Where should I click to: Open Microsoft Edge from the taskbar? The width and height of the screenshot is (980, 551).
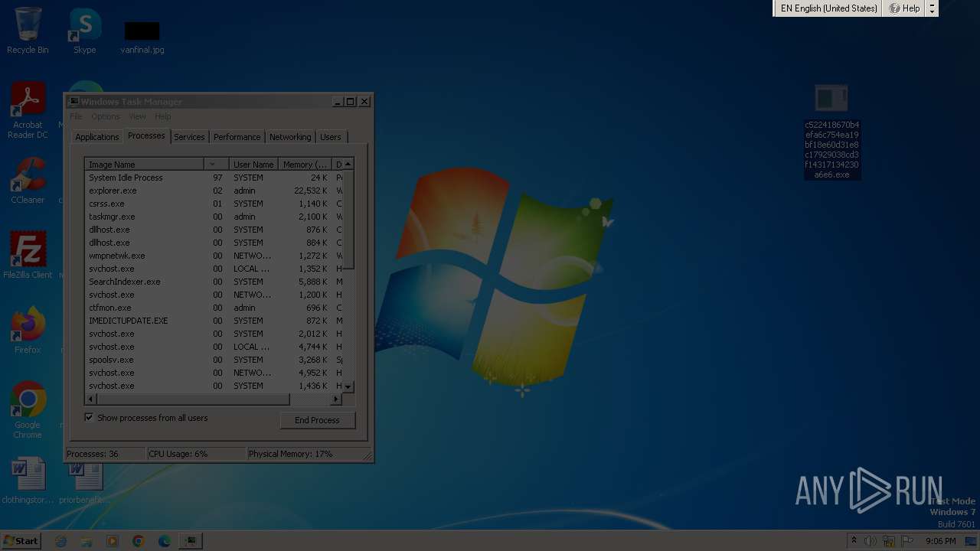pyautogui.click(x=165, y=541)
